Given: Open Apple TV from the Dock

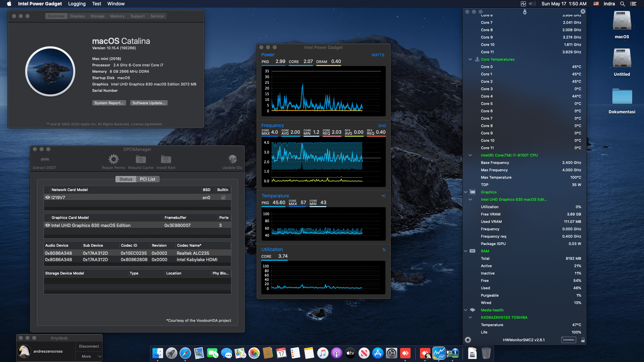Looking at the screenshot, I should [x=350, y=353].
